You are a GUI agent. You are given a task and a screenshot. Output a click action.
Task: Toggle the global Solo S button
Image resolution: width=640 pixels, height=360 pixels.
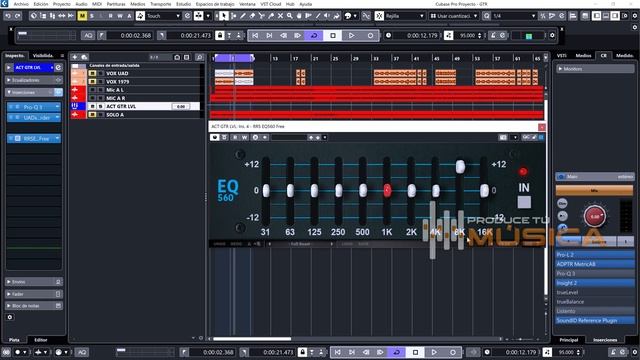click(x=92, y=16)
